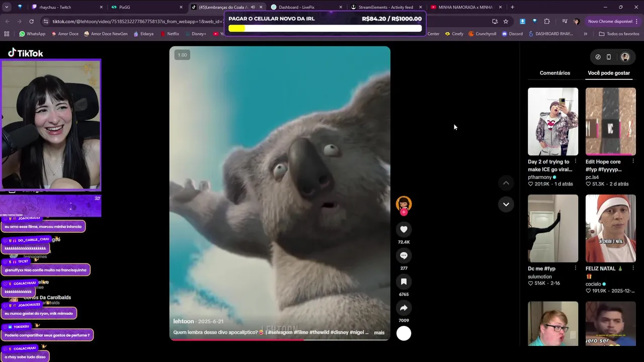Open Chrome extensions puzzle icon
Screen dimensions: 644x362
(547, 21)
